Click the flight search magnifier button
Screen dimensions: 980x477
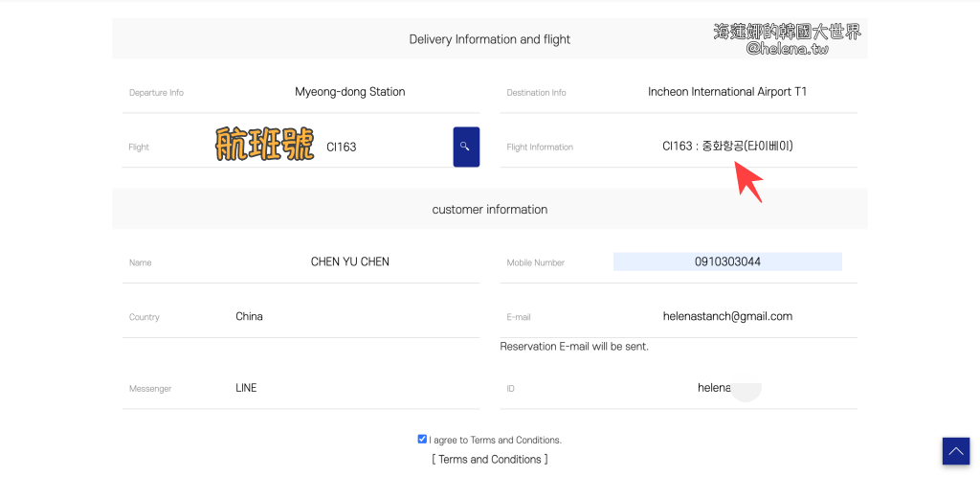466,147
